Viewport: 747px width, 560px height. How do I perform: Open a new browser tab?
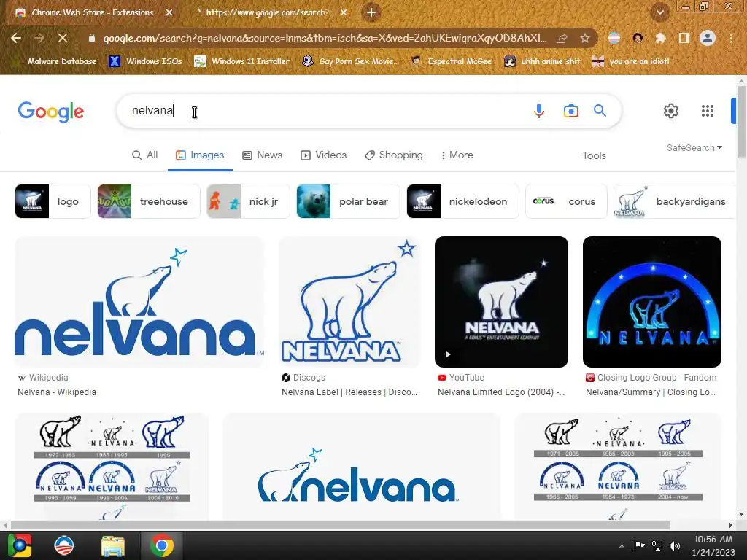371,12
